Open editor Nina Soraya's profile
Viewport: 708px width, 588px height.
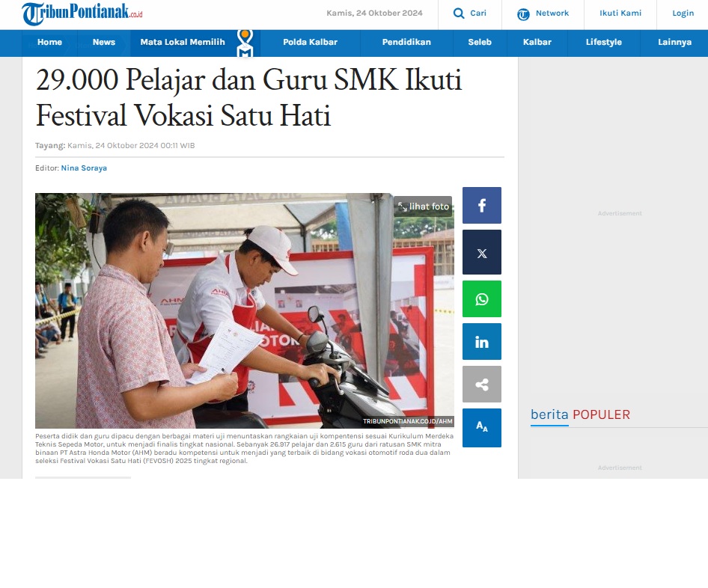point(84,168)
